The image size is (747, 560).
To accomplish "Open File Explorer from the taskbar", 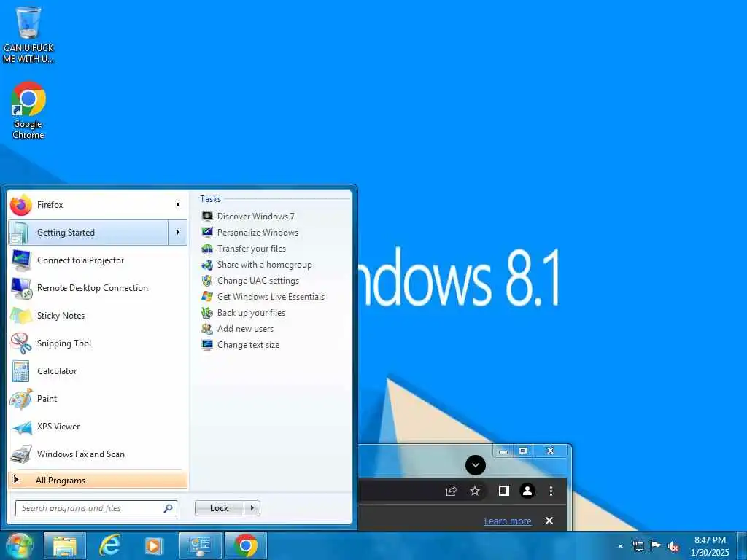I will (x=65, y=545).
